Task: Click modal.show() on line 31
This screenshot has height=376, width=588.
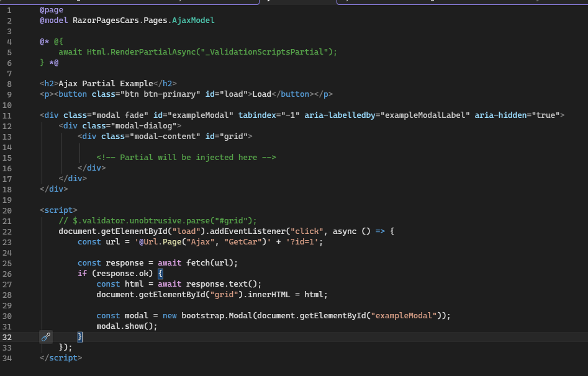Action: pos(125,326)
